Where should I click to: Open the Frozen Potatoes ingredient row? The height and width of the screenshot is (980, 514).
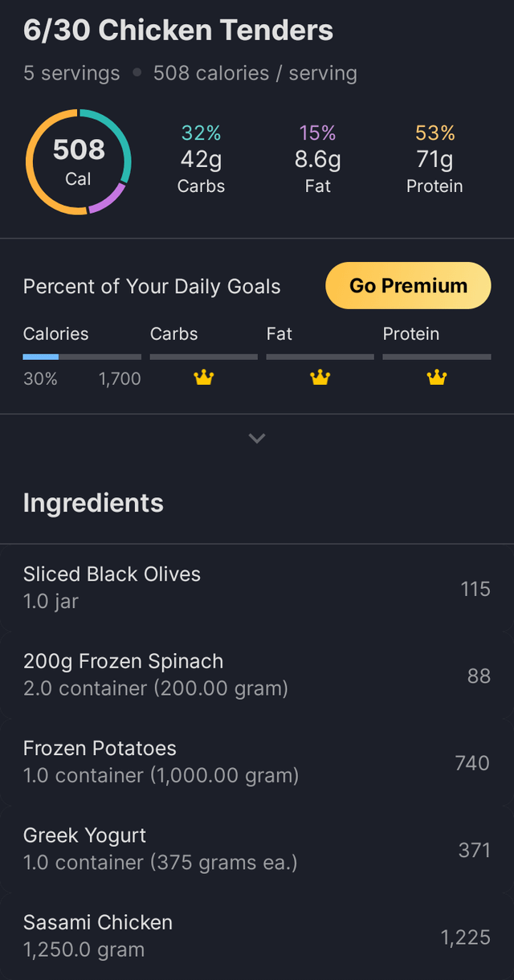pos(256,762)
